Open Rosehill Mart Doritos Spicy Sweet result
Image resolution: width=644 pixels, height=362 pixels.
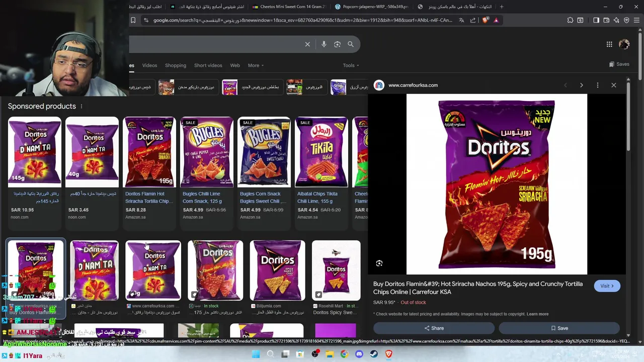coord(336,278)
